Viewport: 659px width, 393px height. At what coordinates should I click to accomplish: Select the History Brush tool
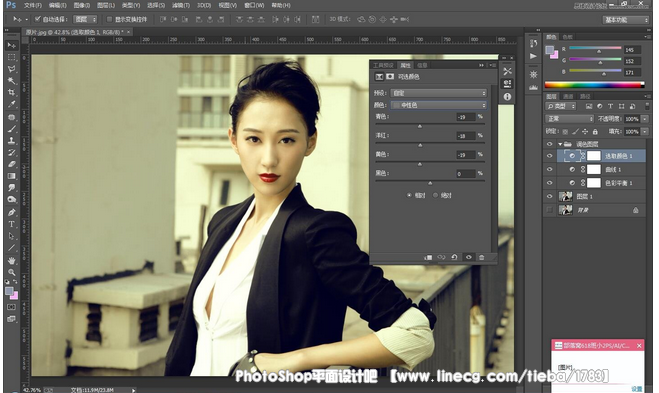(x=11, y=153)
